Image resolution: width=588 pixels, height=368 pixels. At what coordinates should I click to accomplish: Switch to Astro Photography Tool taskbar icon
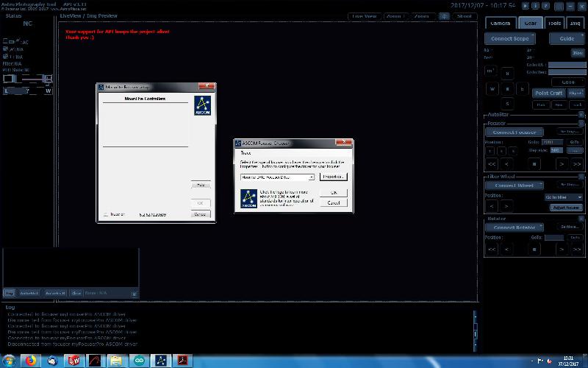coord(160,361)
